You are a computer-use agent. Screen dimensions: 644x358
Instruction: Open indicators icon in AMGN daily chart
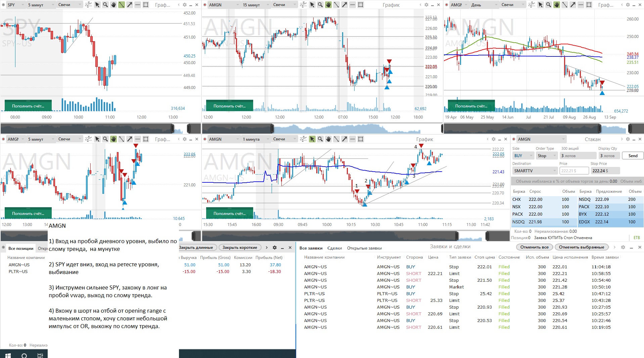tap(532, 5)
